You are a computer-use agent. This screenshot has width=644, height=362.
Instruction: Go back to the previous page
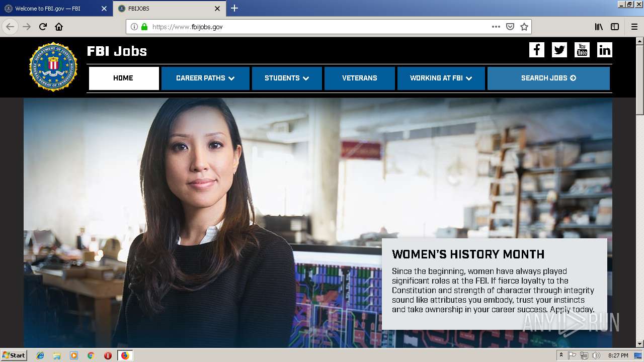10,27
